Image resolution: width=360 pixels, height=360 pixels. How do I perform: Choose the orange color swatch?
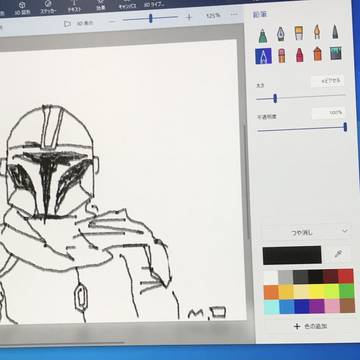pos(271,292)
